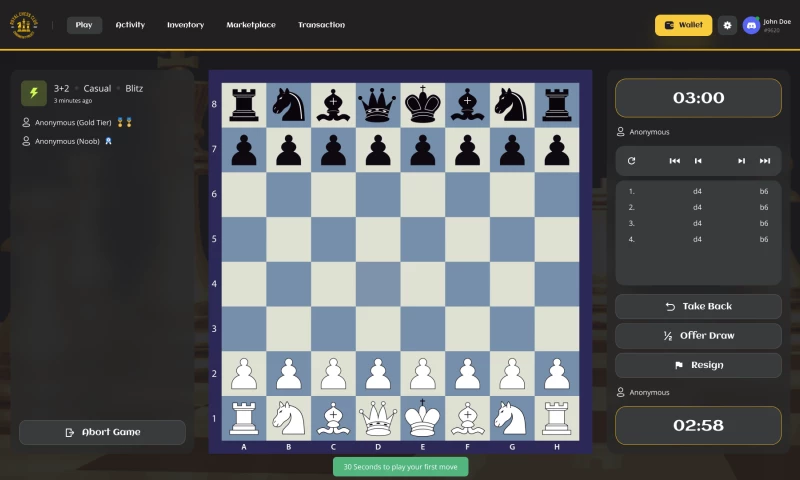Abort Game using the bottom-left button

point(103,432)
